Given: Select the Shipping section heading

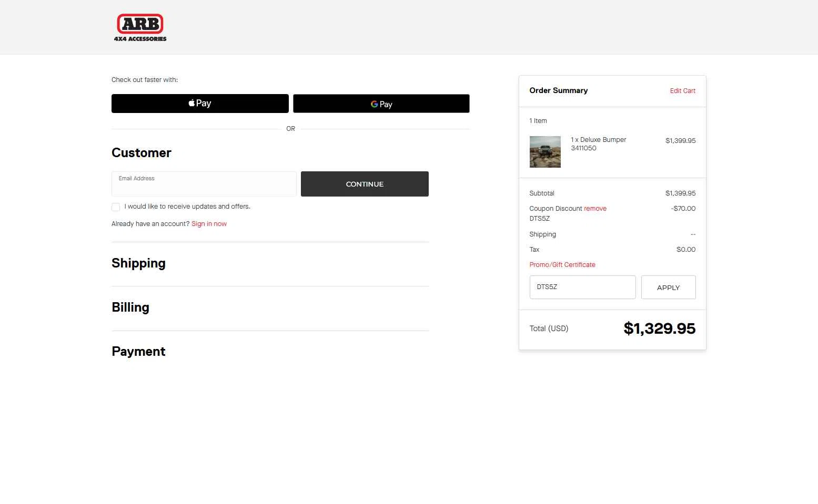Looking at the screenshot, I should click(x=138, y=263).
